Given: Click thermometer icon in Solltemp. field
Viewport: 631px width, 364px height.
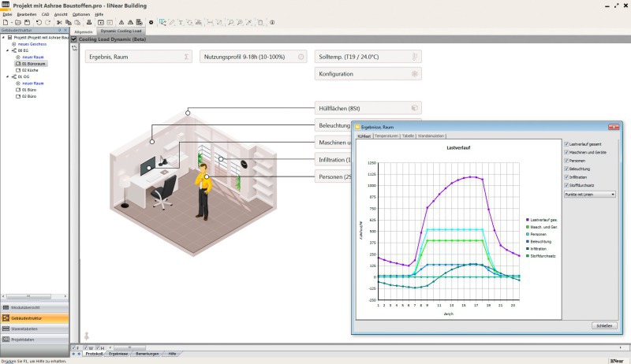Looking at the screenshot, I should pos(415,57).
